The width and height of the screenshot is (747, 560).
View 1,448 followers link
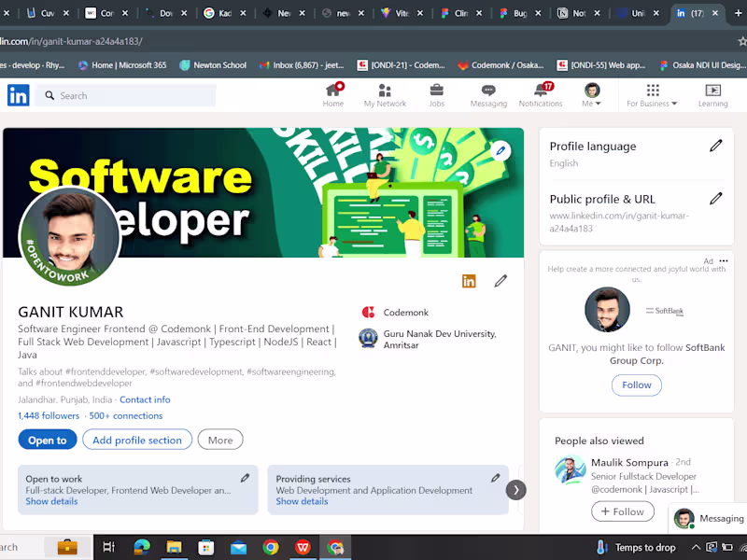[49, 415]
